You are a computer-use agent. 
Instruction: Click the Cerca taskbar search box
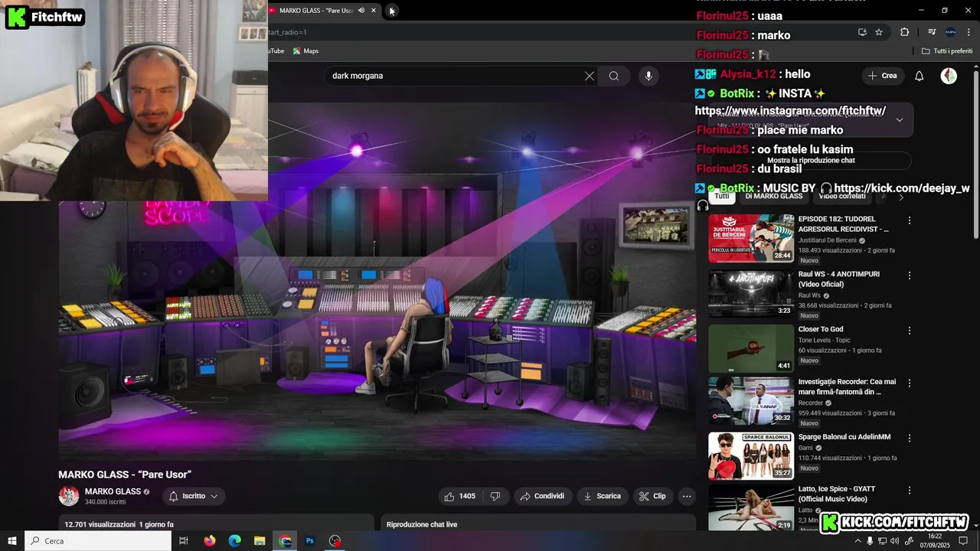[98, 541]
